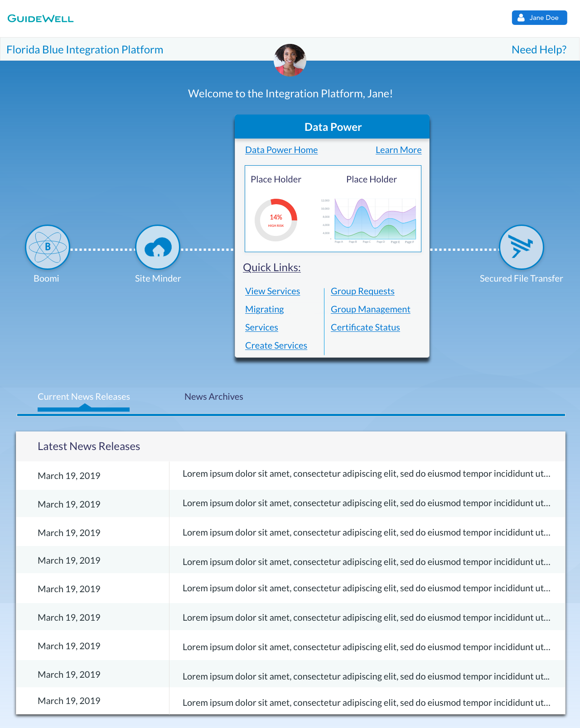Click the GuideWell logo

tap(41, 19)
